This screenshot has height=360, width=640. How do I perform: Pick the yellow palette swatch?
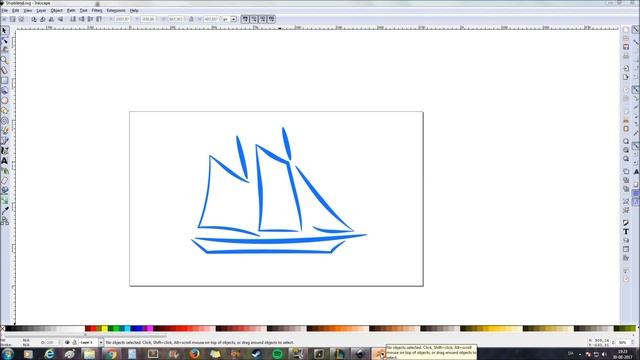(104, 329)
